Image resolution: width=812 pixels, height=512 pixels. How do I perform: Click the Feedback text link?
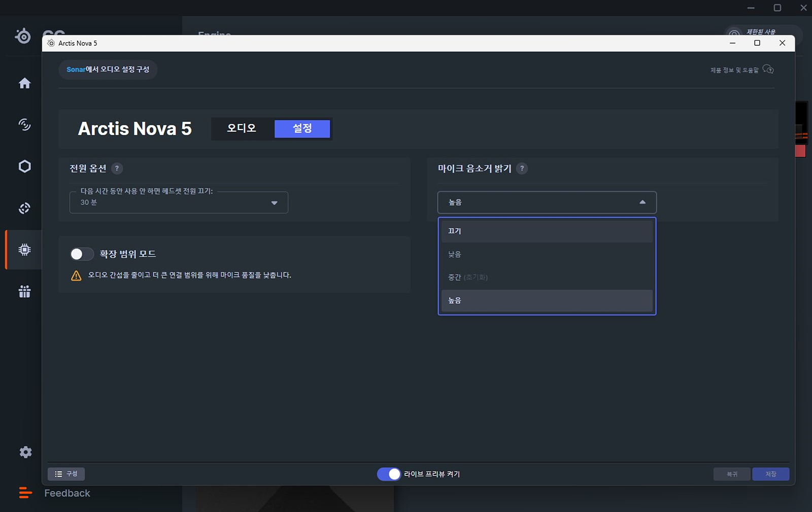67,493
